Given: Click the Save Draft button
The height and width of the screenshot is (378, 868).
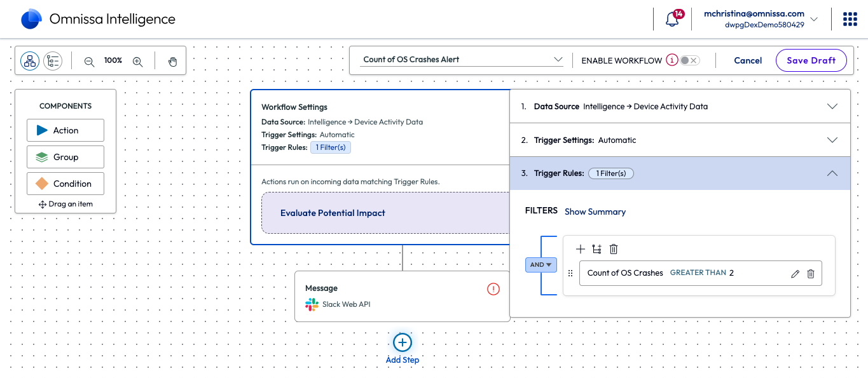Looking at the screenshot, I should 811,60.
